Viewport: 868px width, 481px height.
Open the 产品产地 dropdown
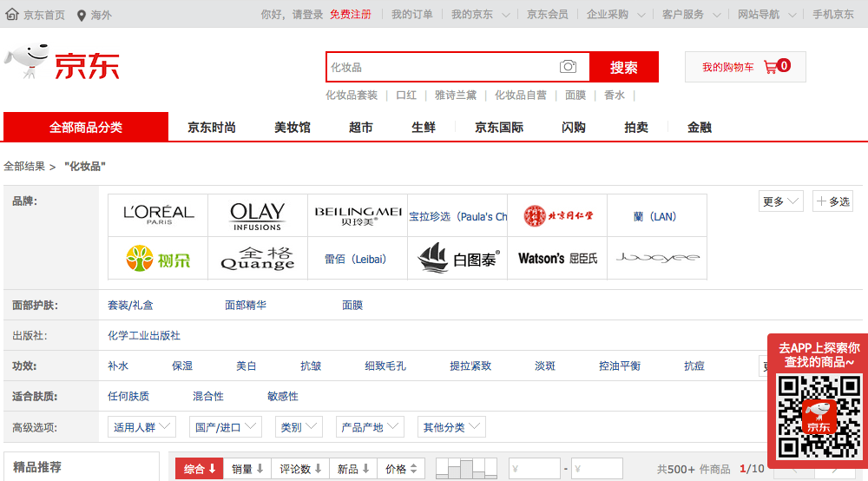tap(370, 427)
